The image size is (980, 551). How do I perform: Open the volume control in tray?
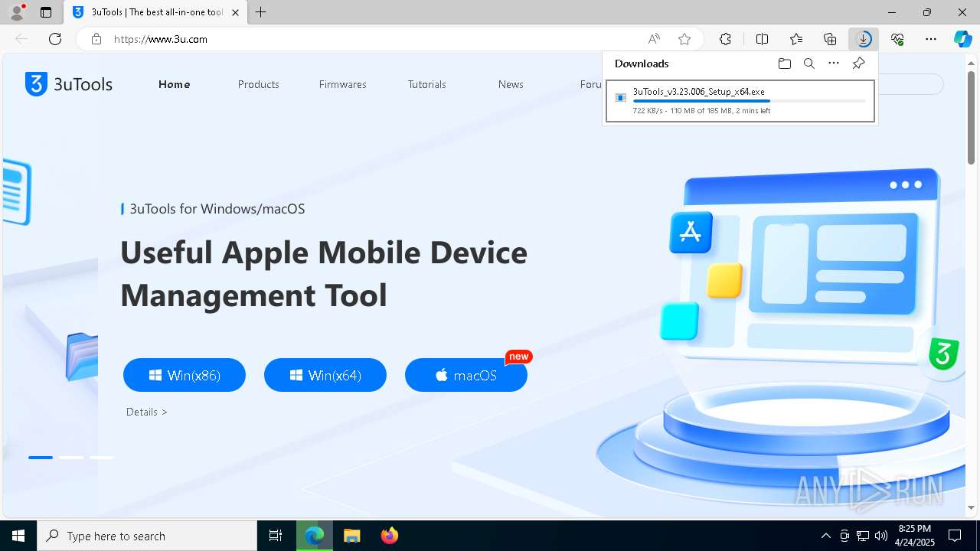[x=881, y=536]
